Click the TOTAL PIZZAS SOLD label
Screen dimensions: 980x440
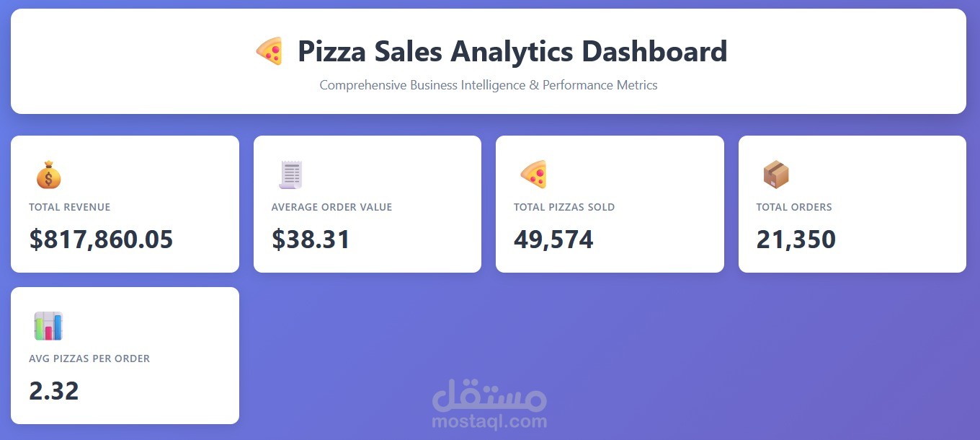click(564, 207)
